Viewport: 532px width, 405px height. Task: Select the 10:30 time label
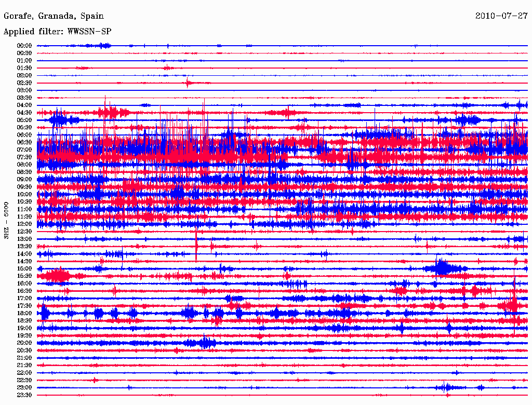[x=24, y=202]
